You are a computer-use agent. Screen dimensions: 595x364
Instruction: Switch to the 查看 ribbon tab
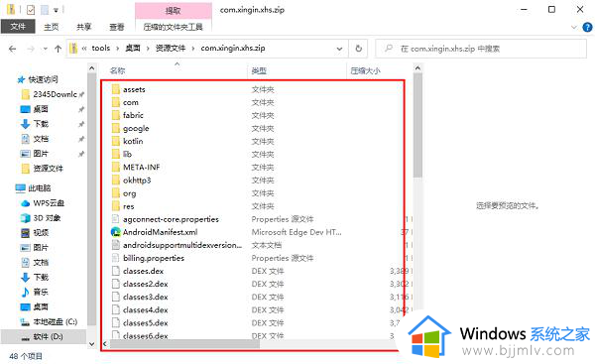point(116,27)
